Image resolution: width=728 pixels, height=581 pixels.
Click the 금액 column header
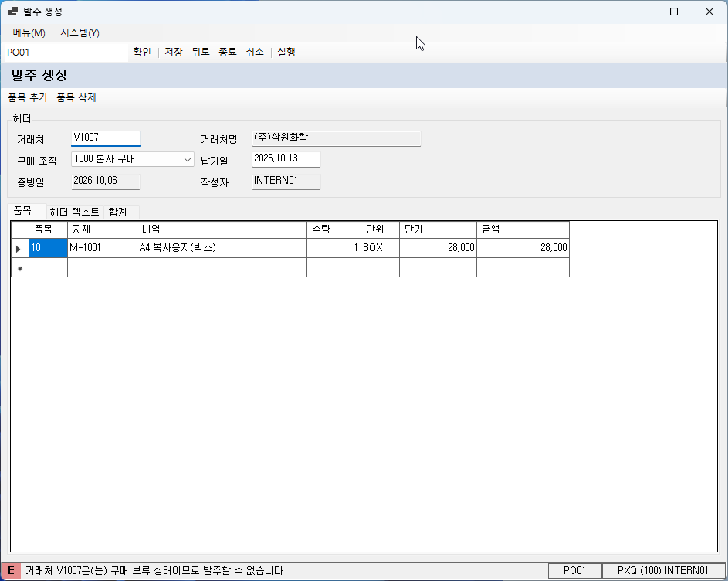click(523, 229)
